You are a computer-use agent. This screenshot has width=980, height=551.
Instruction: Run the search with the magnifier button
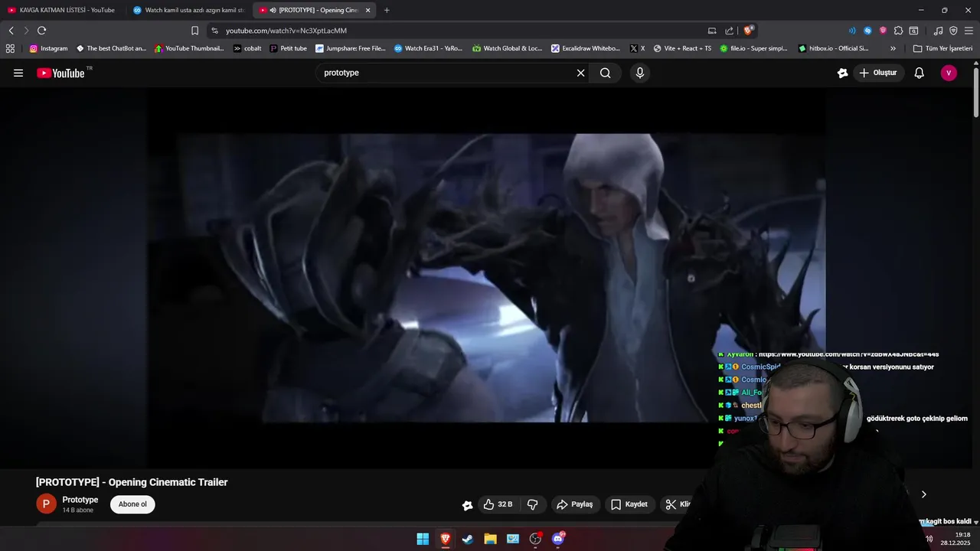(606, 73)
